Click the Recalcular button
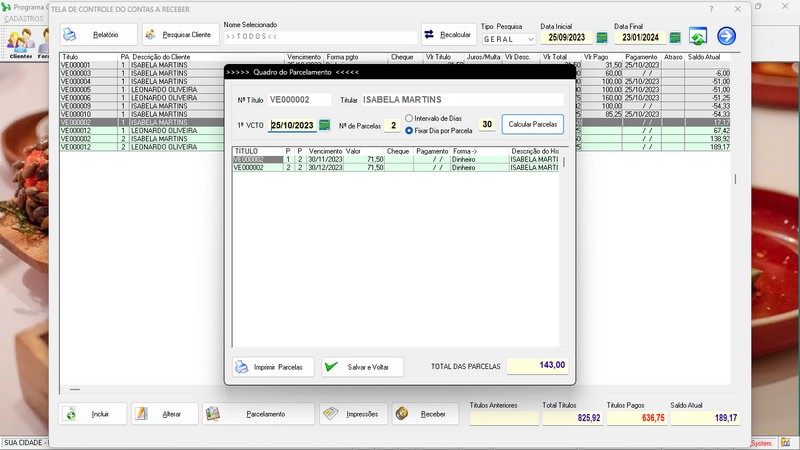 pyautogui.click(x=448, y=35)
